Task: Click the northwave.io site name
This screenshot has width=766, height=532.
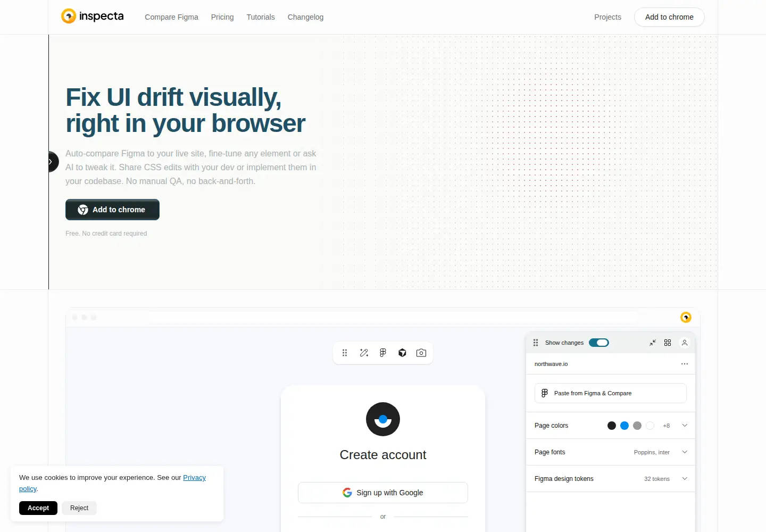Action: click(551, 364)
